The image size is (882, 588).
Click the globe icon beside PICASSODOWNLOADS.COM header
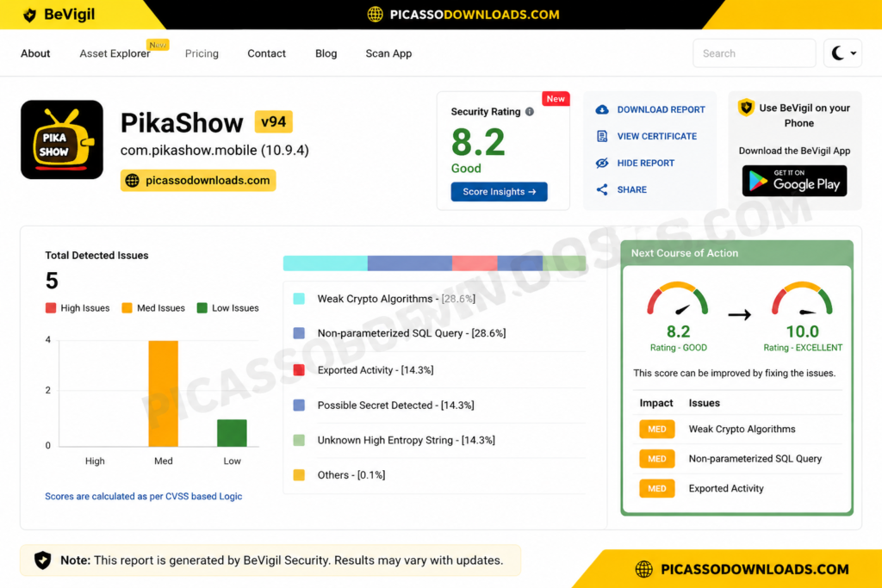pos(376,15)
